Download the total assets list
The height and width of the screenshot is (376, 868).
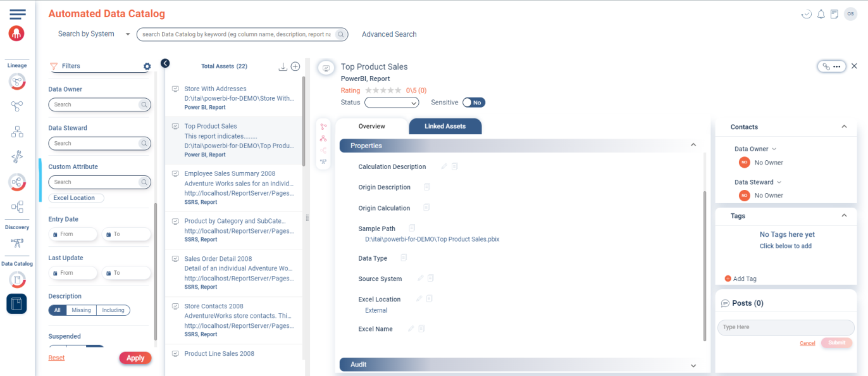[x=283, y=66]
